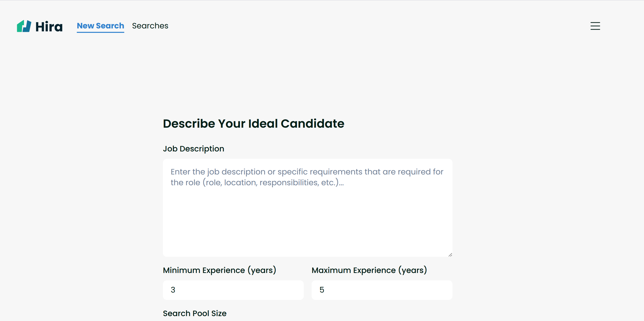Open the Searches tab
The image size is (644, 321).
point(150,26)
